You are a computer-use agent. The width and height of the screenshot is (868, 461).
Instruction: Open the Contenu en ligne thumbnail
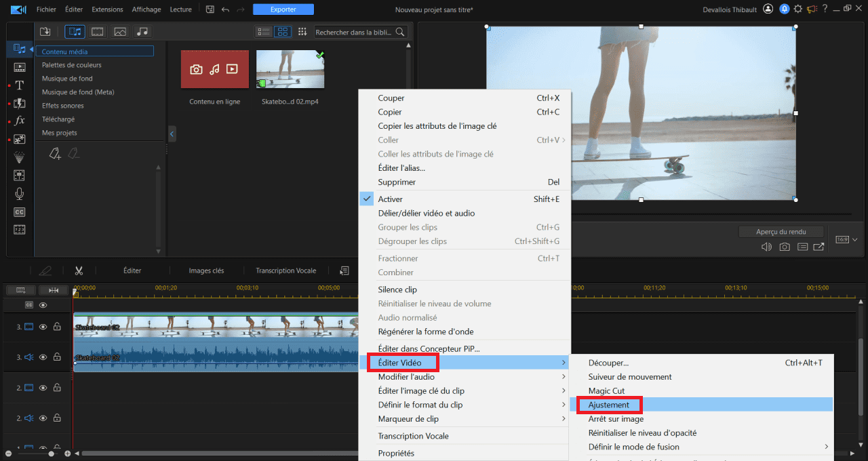pyautogui.click(x=214, y=69)
